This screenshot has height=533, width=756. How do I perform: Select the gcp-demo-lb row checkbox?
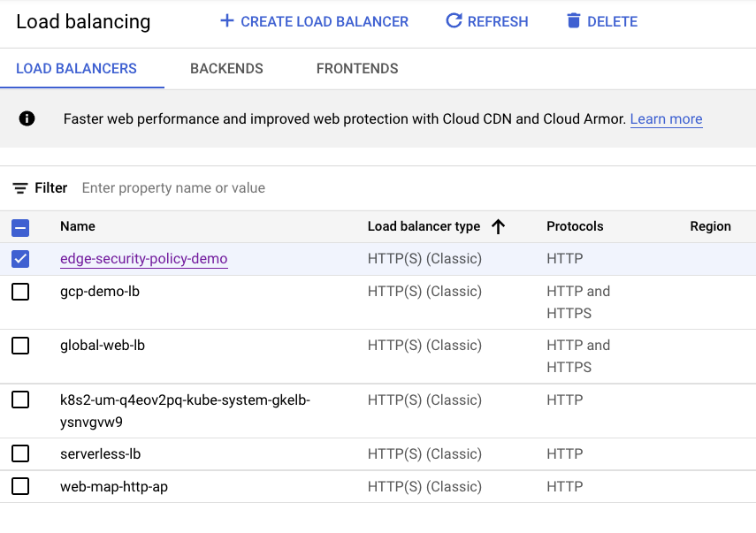pyautogui.click(x=20, y=292)
